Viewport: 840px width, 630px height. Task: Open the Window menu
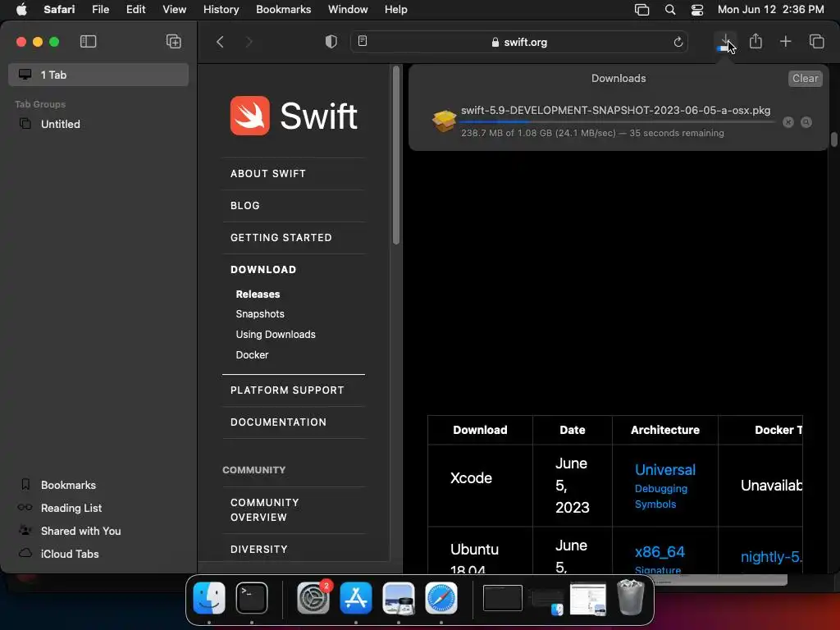[348, 10]
